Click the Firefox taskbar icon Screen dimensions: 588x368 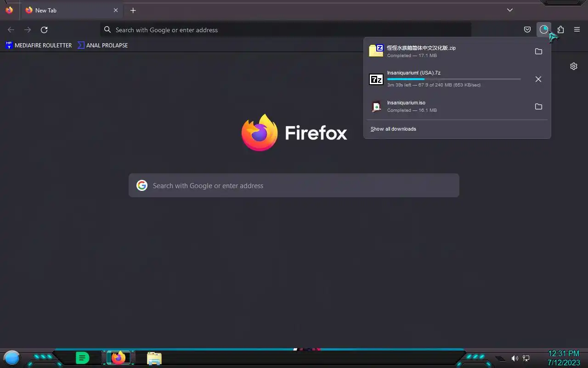pos(119,358)
